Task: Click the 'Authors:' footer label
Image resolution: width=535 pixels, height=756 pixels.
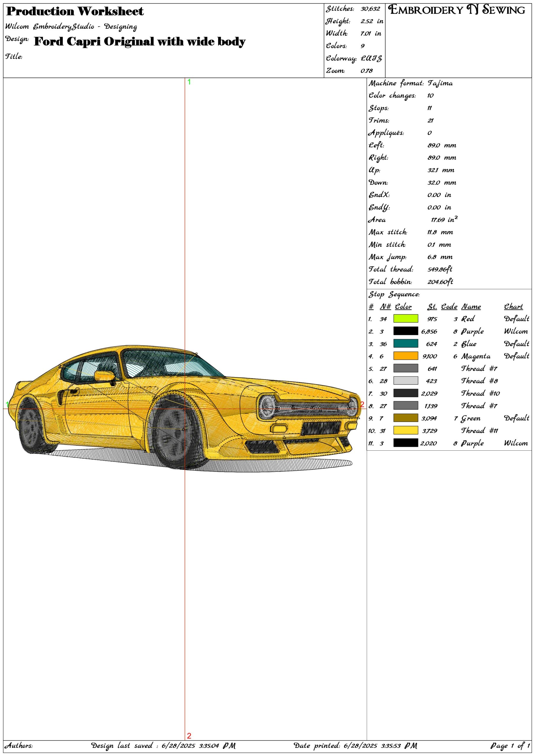Action: [x=18, y=746]
